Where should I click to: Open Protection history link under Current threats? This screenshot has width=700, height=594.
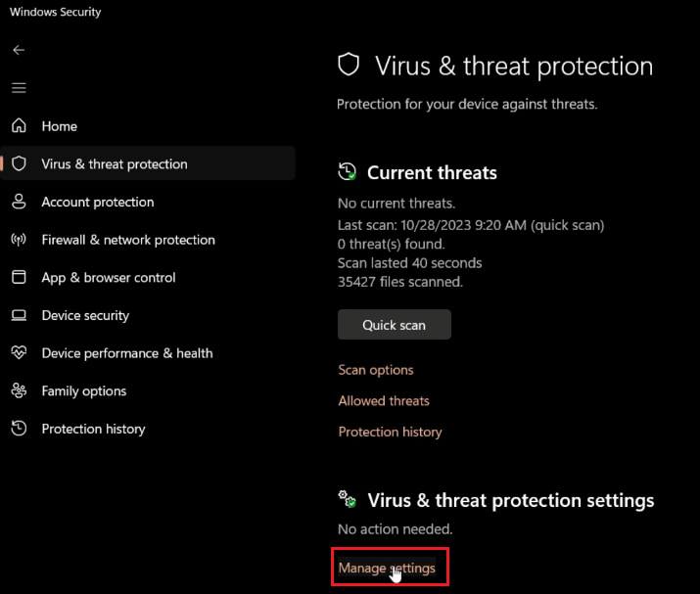(x=390, y=432)
